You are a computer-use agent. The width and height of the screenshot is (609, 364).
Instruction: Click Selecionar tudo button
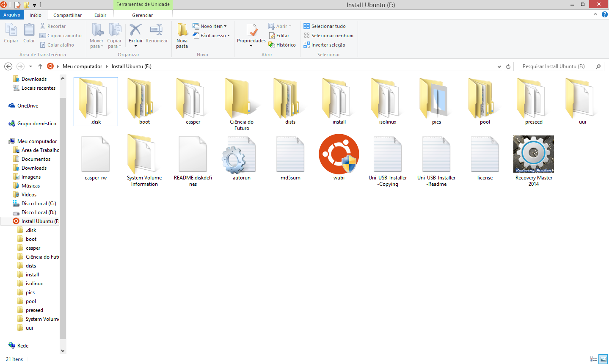point(325,26)
